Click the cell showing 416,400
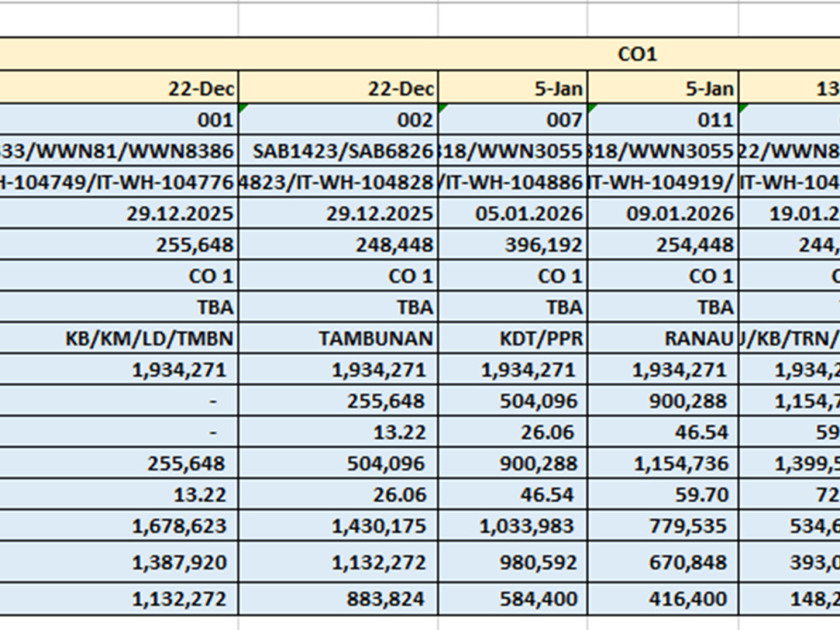The height and width of the screenshot is (630, 840). point(664,598)
